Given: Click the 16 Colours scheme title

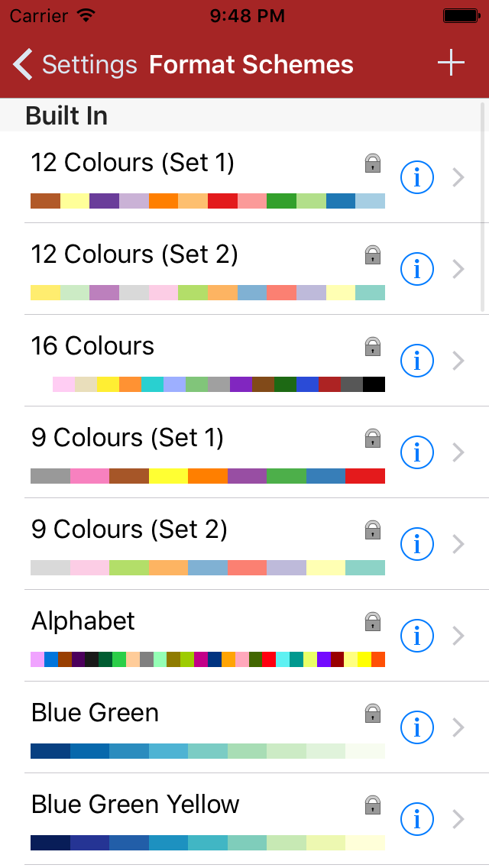Looking at the screenshot, I should click(92, 346).
